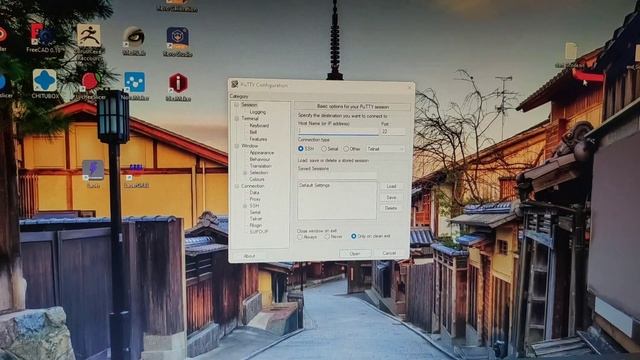Click the Saved Sessions name field
Screen dimensions: 640x360
pos(337,176)
